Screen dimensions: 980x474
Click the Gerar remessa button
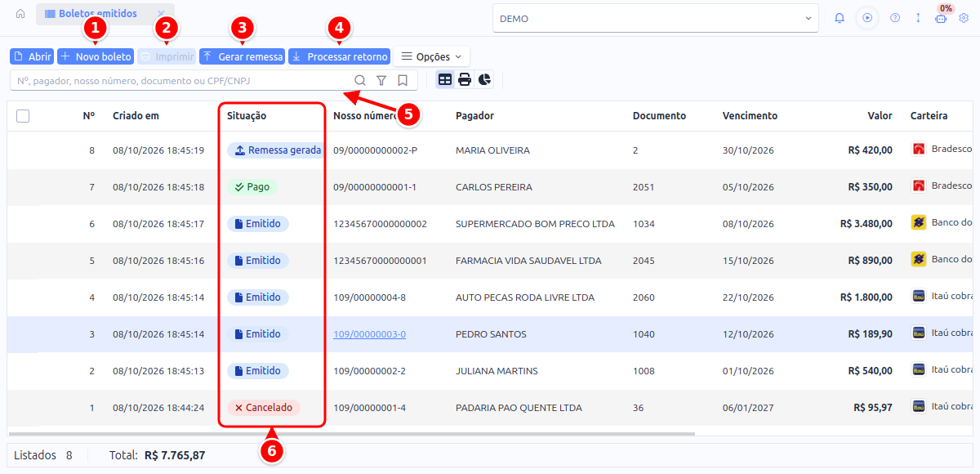(x=242, y=56)
